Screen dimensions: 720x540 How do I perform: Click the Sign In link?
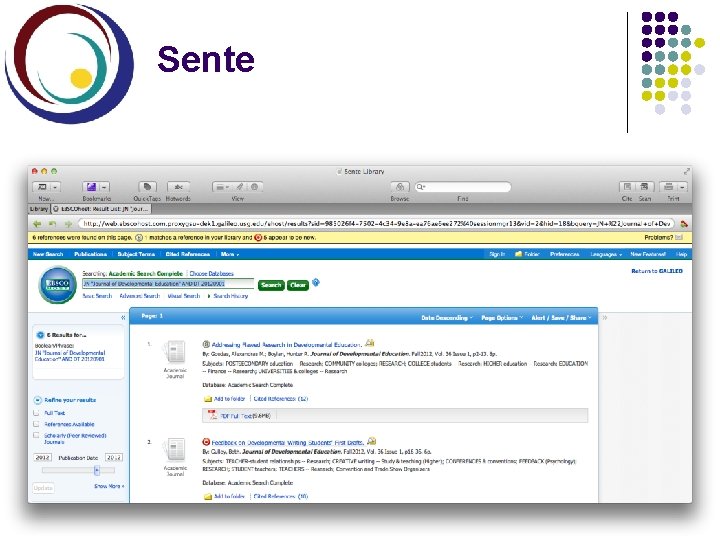tap(497, 254)
